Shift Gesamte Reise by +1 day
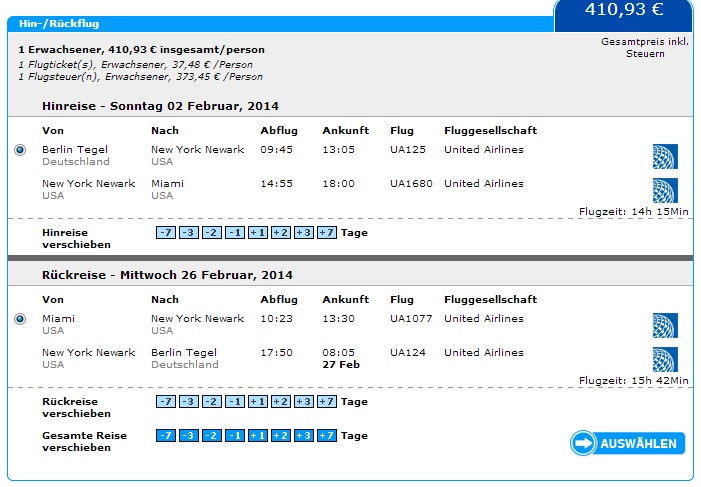 pyautogui.click(x=258, y=436)
